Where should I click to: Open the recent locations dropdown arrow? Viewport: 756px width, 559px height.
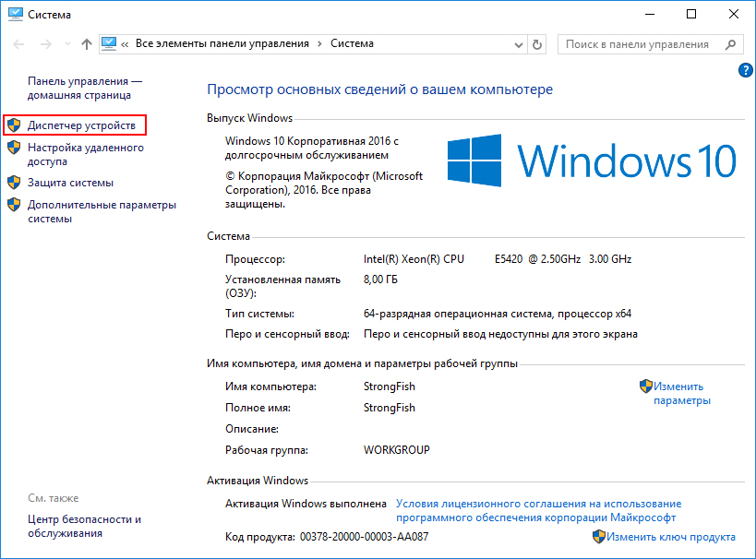tap(67, 44)
